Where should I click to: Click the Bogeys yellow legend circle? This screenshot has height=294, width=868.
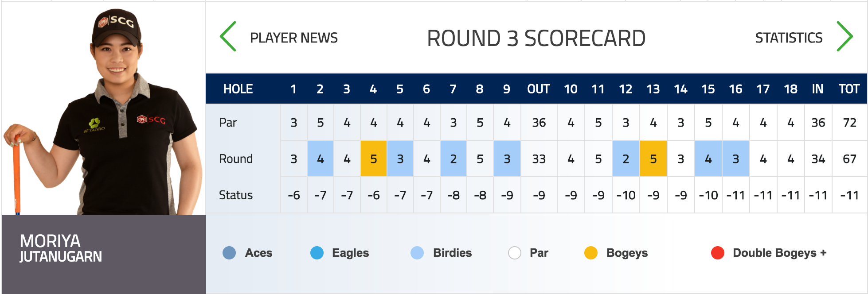(x=591, y=253)
